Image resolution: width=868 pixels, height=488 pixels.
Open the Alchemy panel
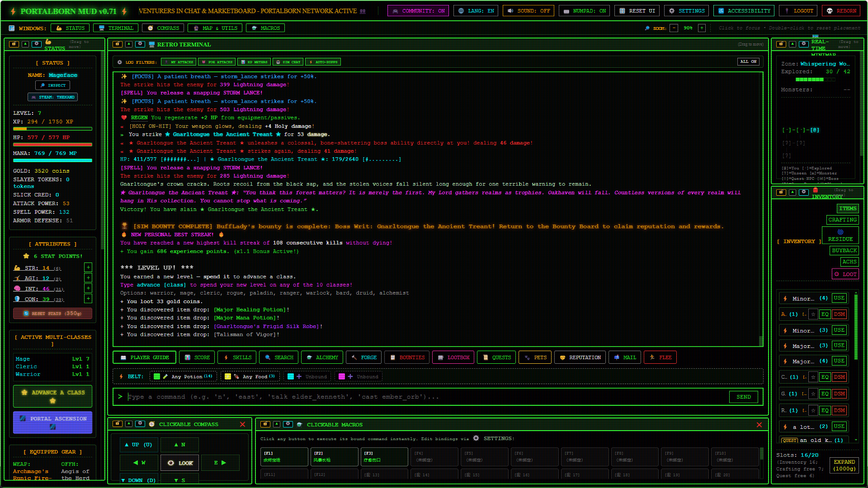322,357
